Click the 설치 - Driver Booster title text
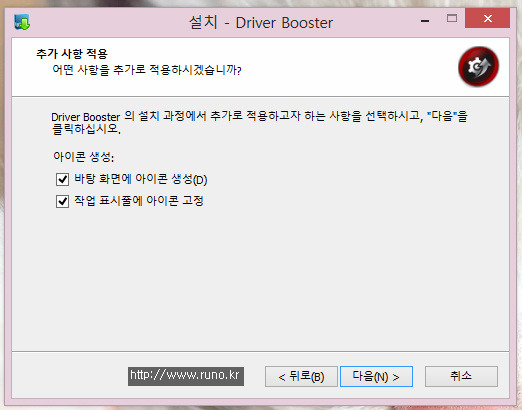522x410 pixels. coord(261,23)
